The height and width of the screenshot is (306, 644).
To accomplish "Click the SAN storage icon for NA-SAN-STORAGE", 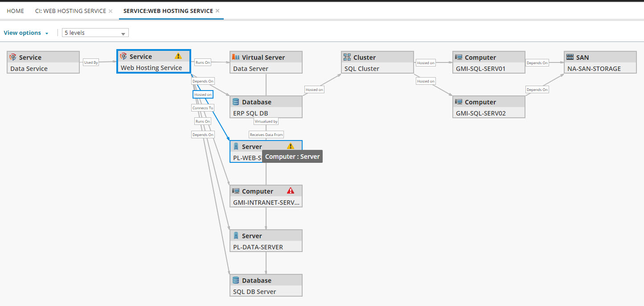I will click(x=570, y=57).
